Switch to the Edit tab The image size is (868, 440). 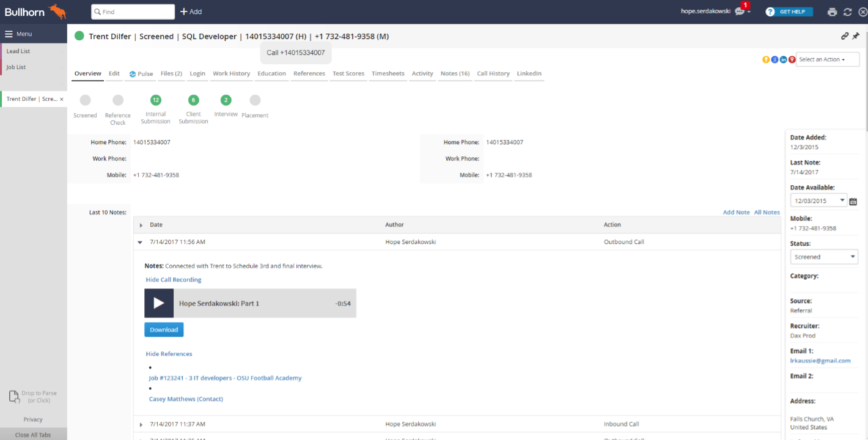tap(114, 73)
